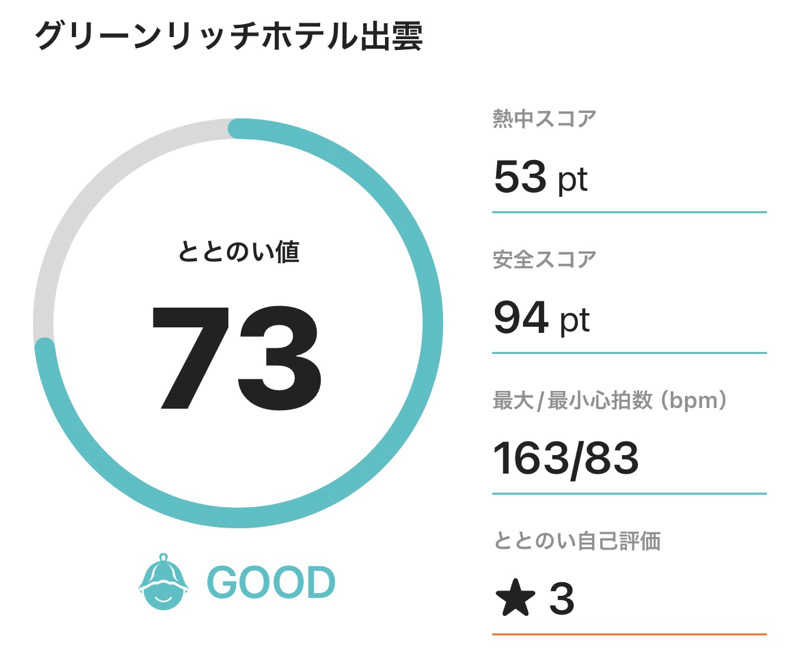Click the orange underline below self-rating
Screen dimensions: 800x665
[x=629, y=634]
